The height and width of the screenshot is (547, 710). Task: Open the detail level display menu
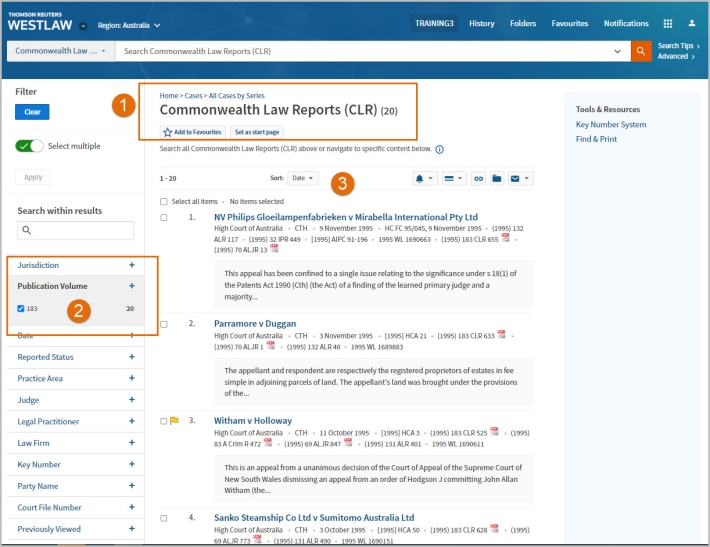(x=453, y=178)
